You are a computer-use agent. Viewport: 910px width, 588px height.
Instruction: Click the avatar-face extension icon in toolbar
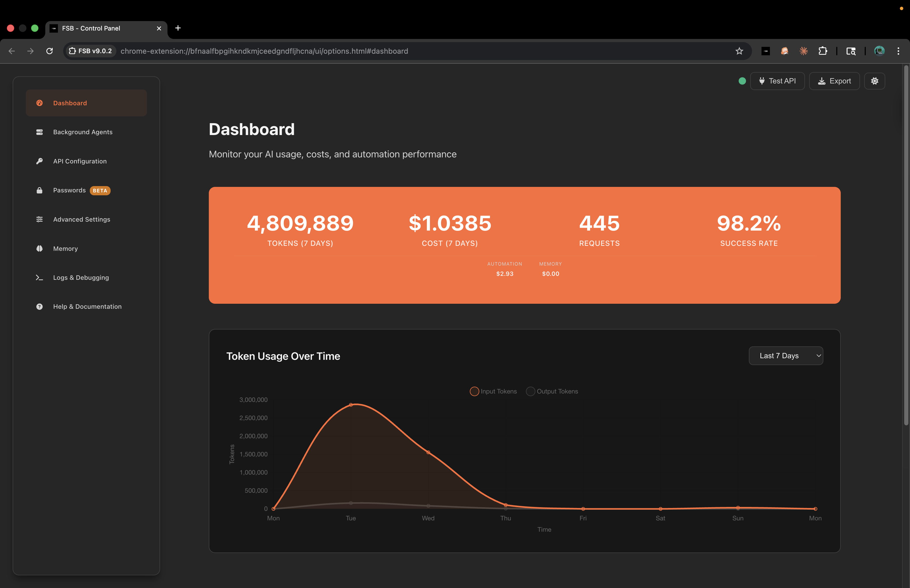pyautogui.click(x=784, y=51)
